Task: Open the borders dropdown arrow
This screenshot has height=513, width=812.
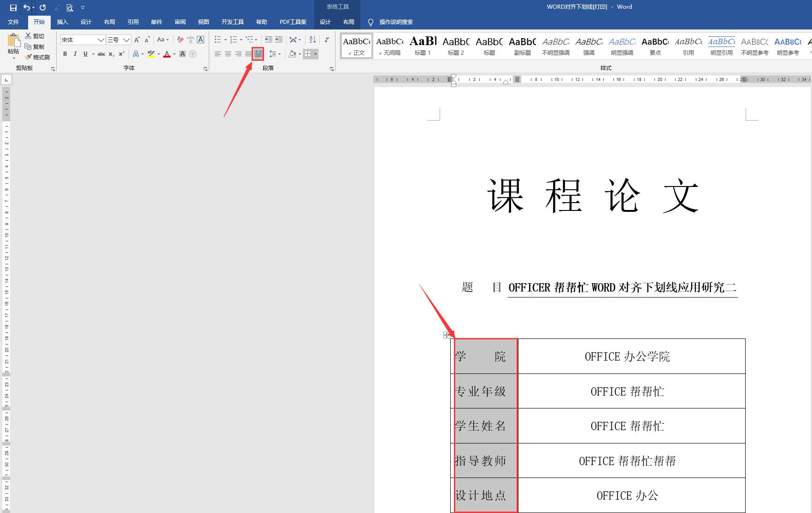Action: (316, 54)
